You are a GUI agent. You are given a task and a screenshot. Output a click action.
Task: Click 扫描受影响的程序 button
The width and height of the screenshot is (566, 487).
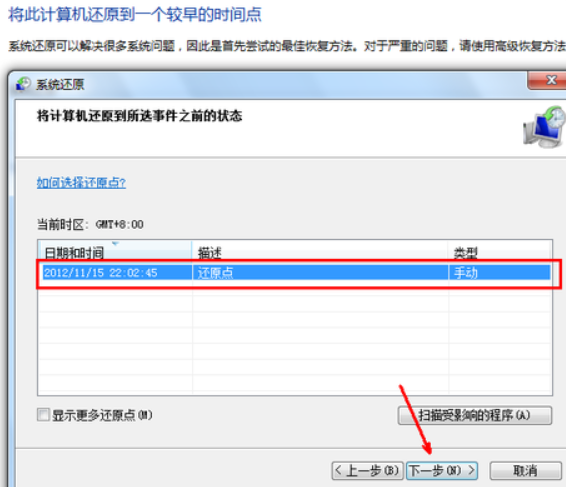(x=475, y=415)
